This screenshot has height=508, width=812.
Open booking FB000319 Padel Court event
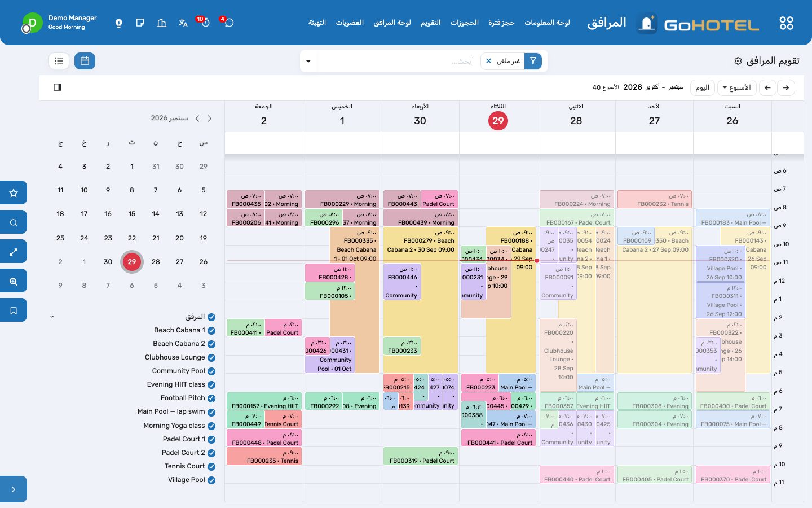click(421, 457)
